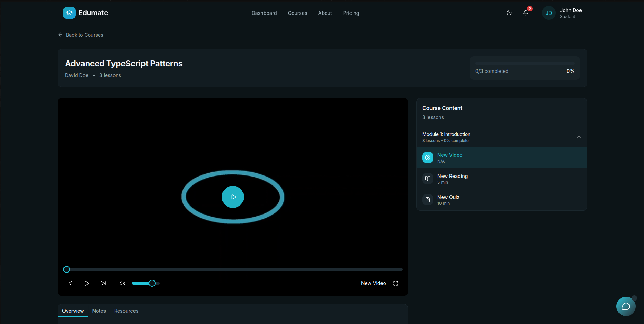Open Dashboard in the top navigation
The image size is (644, 324).
[x=264, y=13]
